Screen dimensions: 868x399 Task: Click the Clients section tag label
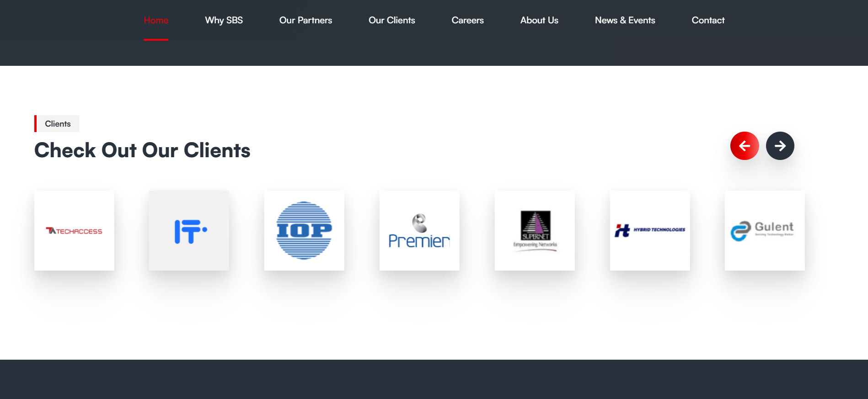(58, 124)
